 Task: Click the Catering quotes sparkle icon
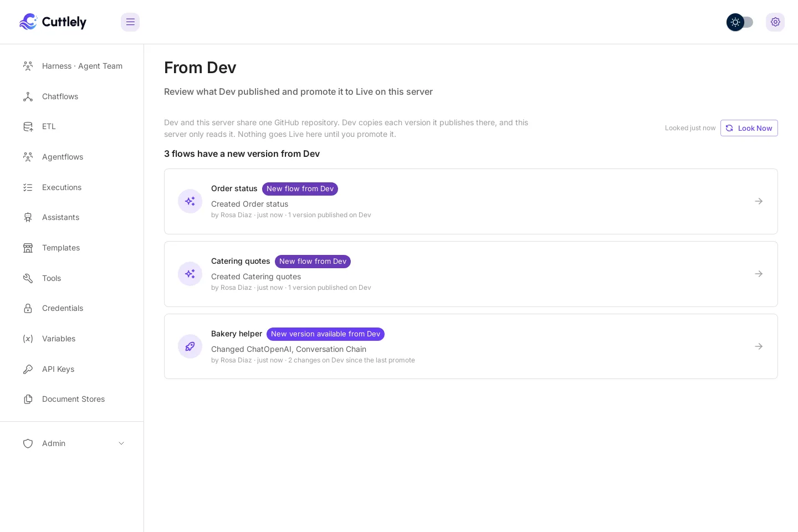tap(190, 274)
